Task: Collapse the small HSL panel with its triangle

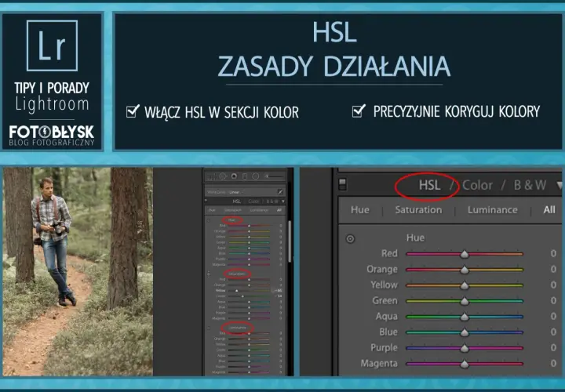Action: [283, 201]
